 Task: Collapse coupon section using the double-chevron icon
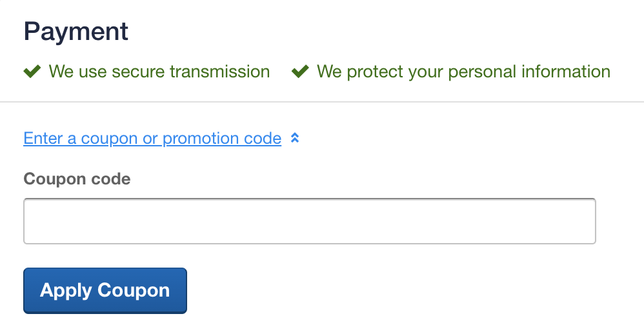pyautogui.click(x=295, y=138)
